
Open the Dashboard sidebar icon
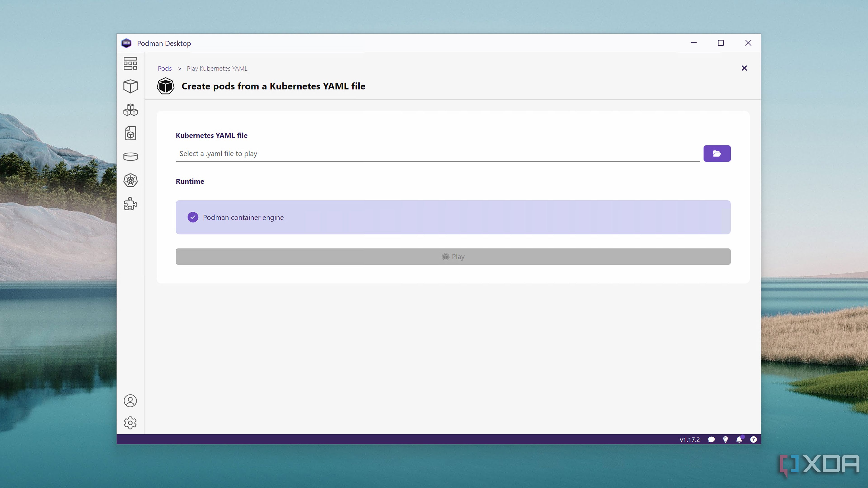coord(130,63)
